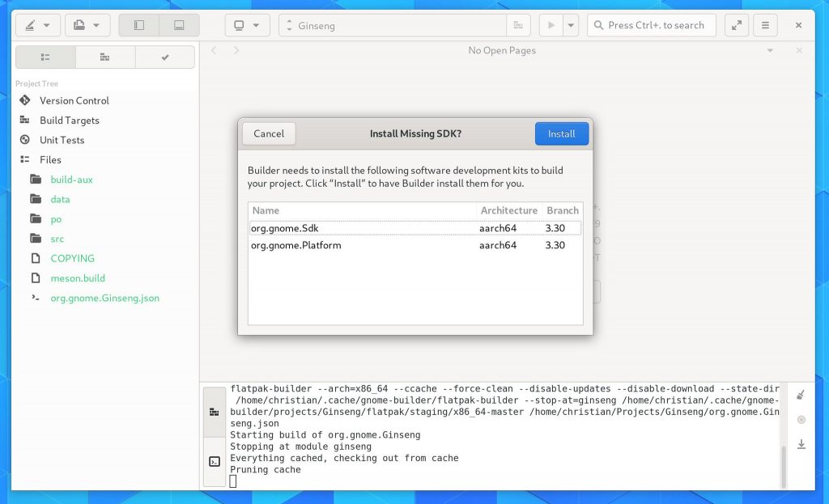This screenshot has height=504, width=829.
Task: Click the pencil editor icon in header
Action: (x=30, y=25)
